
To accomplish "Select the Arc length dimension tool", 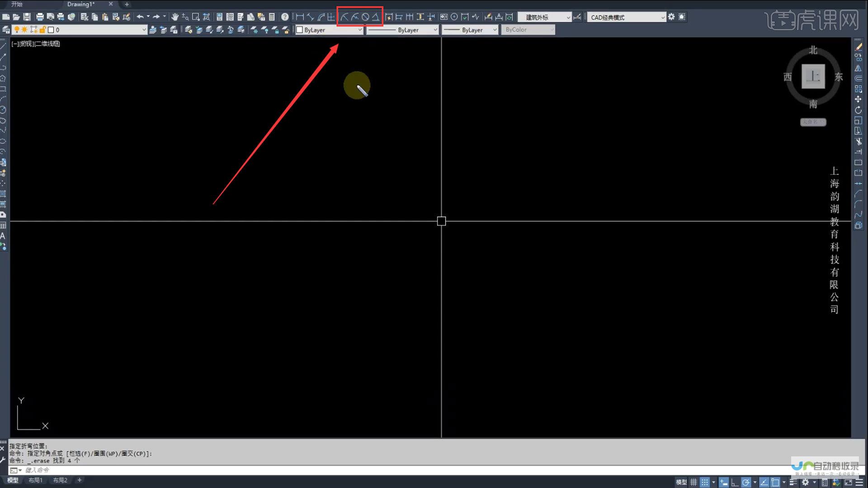I will 321,17.
